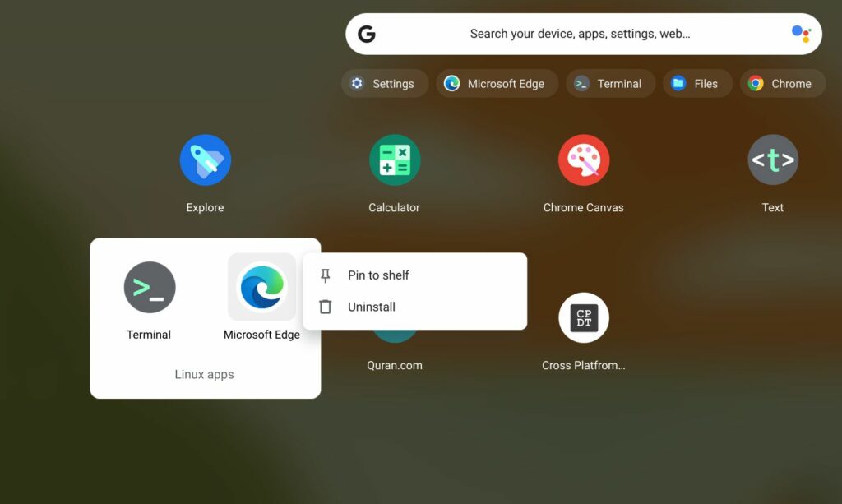Open Google Assistant from the search bar
The image size is (842, 504).
pos(800,33)
